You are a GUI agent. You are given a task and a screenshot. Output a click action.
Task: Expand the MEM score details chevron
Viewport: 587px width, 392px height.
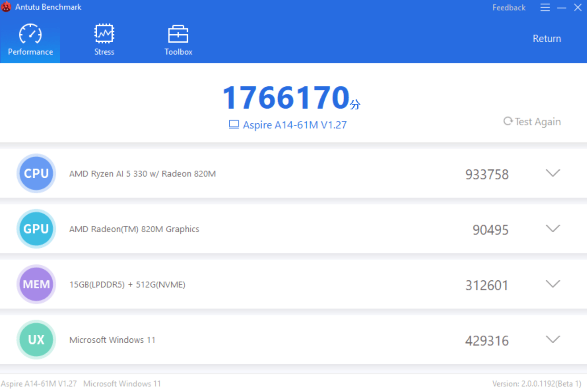pyautogui.click(x=553, y=284)
